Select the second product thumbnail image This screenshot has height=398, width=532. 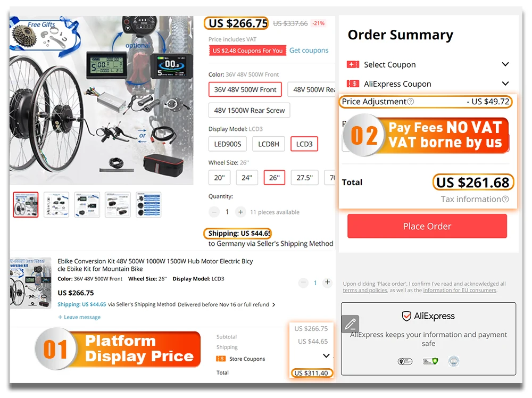[56, 205]
